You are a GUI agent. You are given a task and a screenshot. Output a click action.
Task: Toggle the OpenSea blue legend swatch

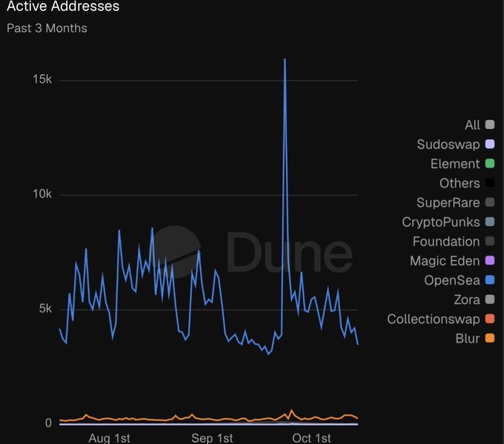489,280
